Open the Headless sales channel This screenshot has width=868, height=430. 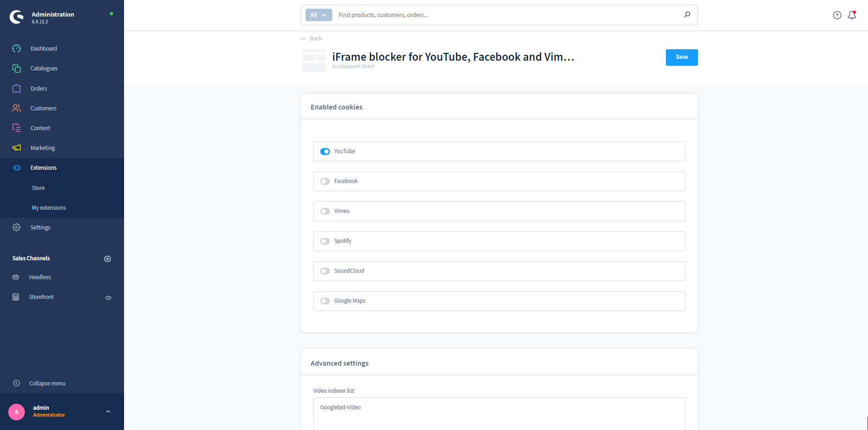click(40, 277)
